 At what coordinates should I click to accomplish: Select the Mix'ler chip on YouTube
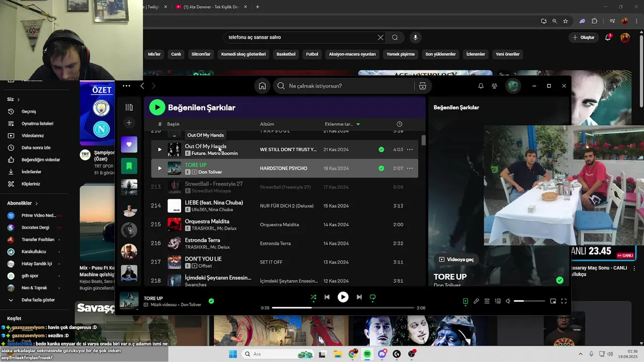(154, 54)
